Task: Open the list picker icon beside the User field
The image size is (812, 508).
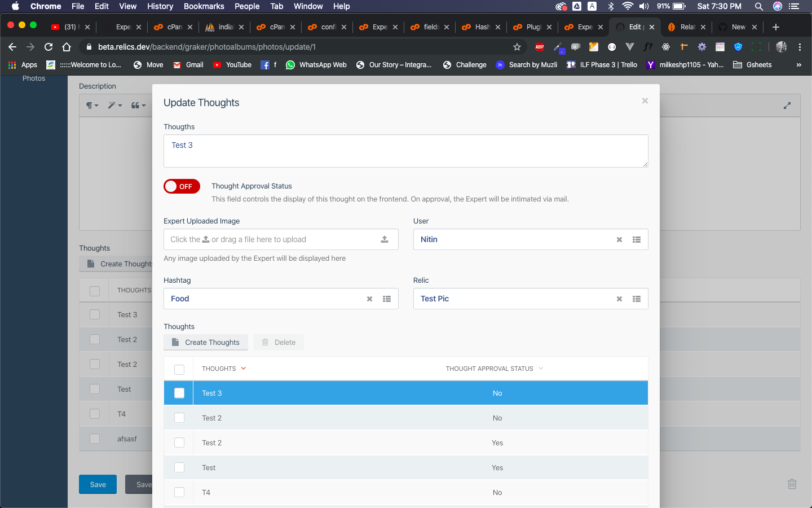Action: click(x=637, y=239)
